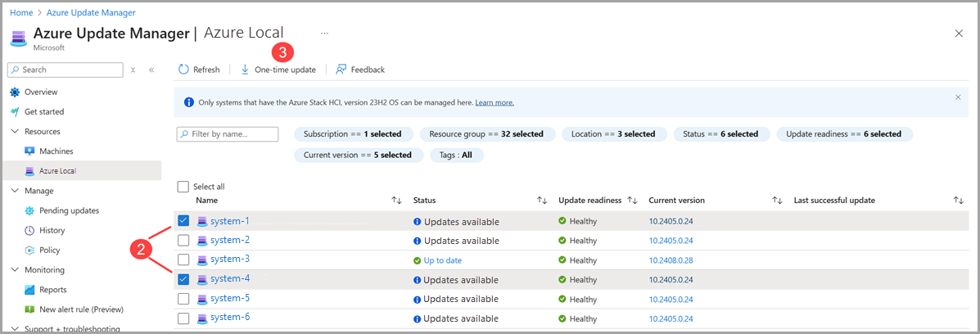The image size is (980, 334).
Task: Select the system-3 row checkbox
Action: [x=183, y=260]
